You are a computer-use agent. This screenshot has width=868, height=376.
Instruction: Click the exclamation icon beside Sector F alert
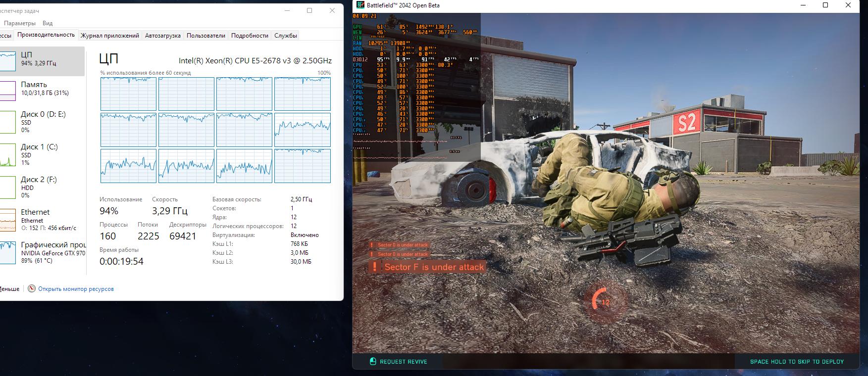[x=375, y=267]
